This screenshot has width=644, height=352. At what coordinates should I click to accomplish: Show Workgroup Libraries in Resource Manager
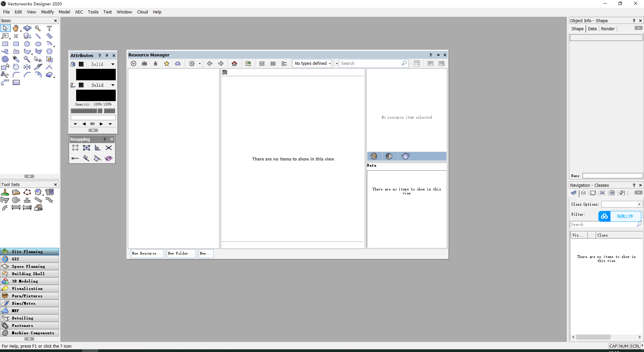(145, 63)
